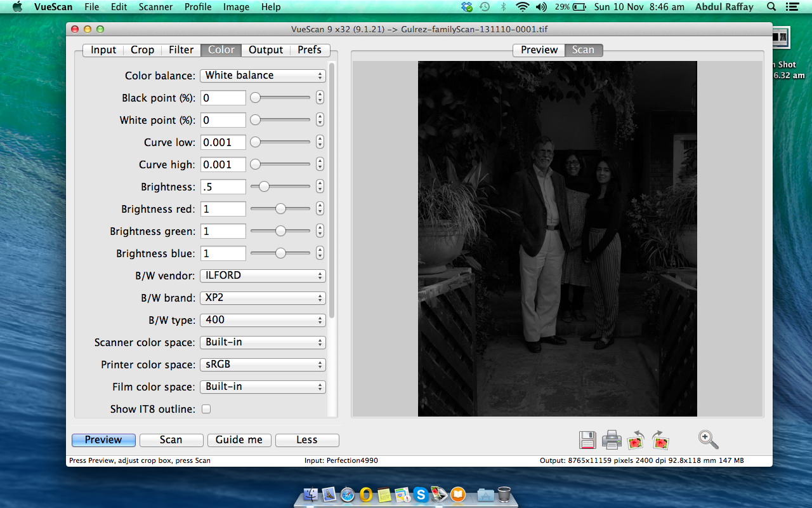This screenshot has height=508, width=812.
Task: Open the Apple menu
Action: [17, 7]
